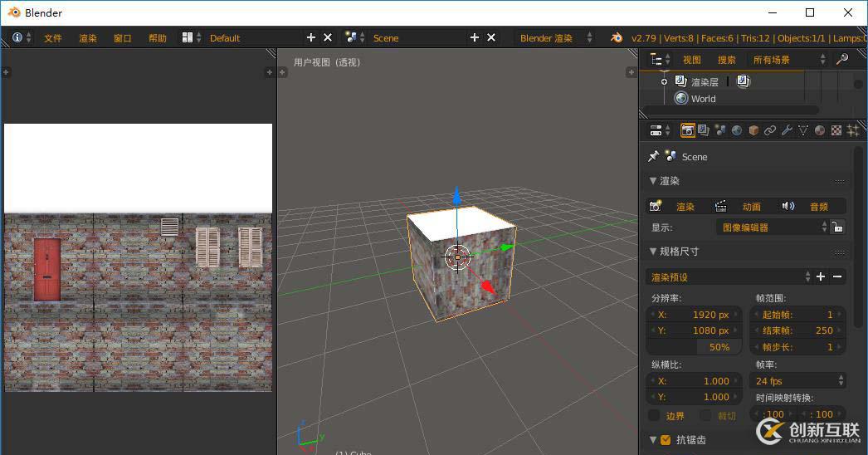Open the World properties tab
868x455 pixels.
737,130
